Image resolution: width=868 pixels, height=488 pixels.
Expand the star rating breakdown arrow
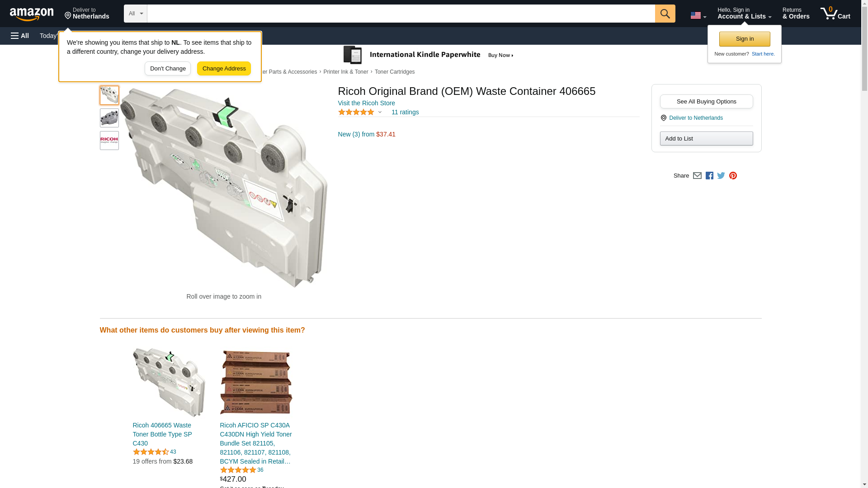pyautogui.click(x=380, y=112)
